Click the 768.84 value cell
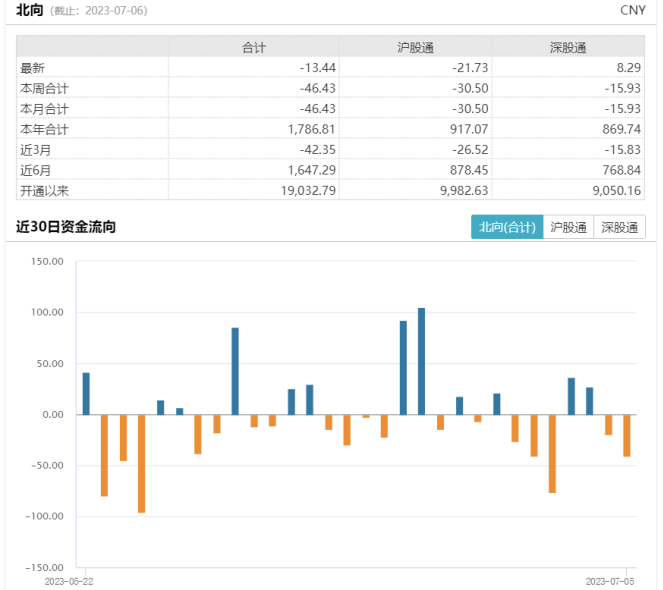The width and height of the screenshot is (663, 590). tap(622, 170)
